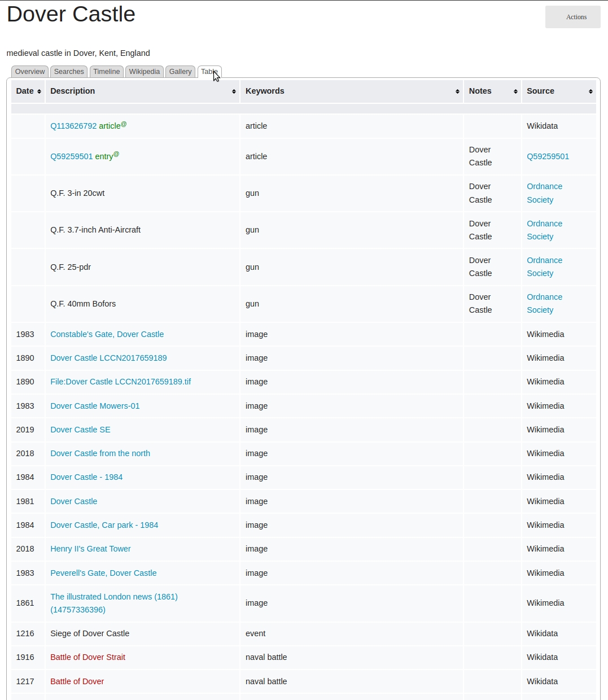This screenshot has height=700, width=608.
Task: Switch to the Timeline tab
Action: 107,72
